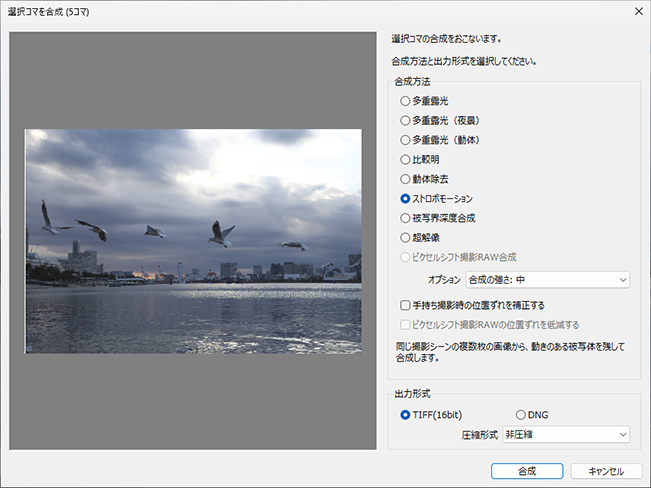Viewport: 651px width, 488px height.
Task: Toggle ピクセルシフト撮影RAWの位置ずれを低減する checkbox
Action: (405, 324)
